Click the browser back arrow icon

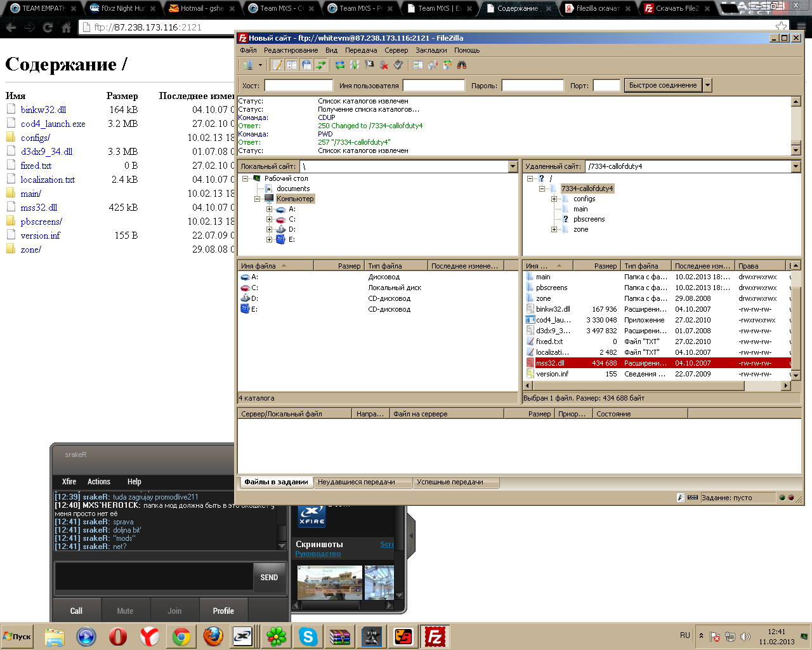pyautogui.click(x=11, y=27)
